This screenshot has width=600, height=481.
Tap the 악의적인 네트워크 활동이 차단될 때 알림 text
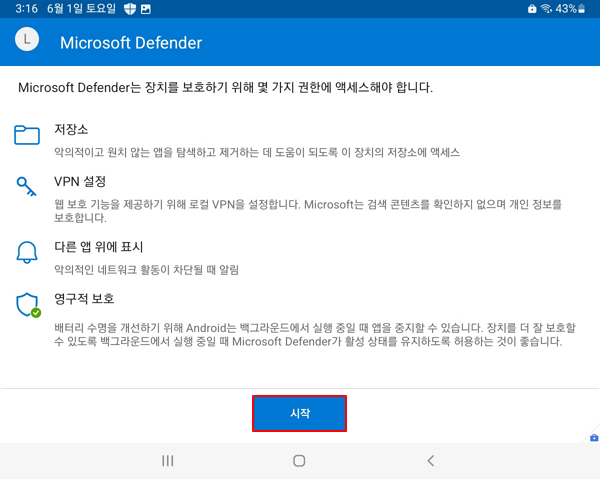point(146,270)
